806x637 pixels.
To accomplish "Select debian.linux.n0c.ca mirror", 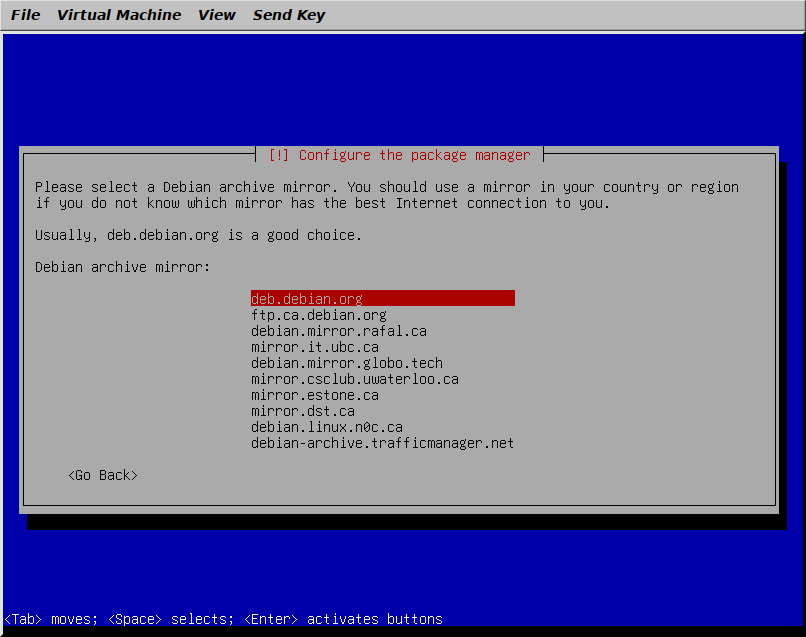I will tap(326, 427).
